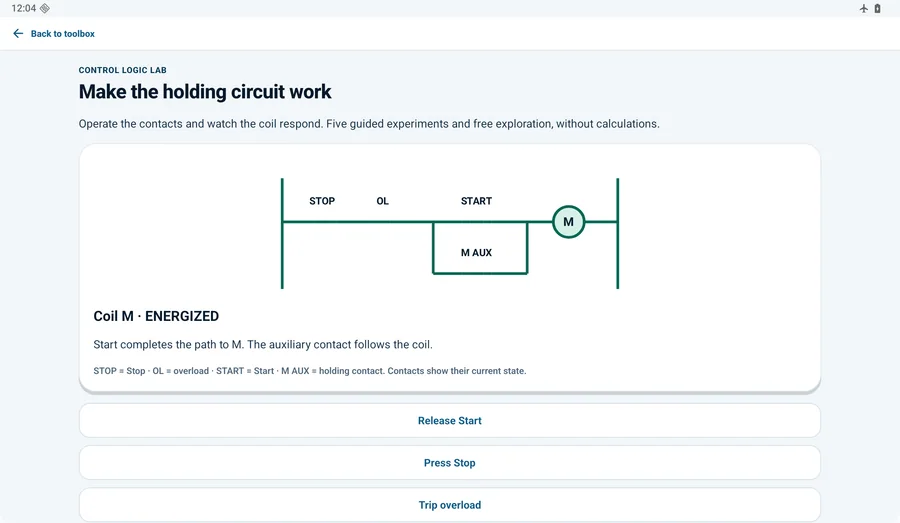Click the Coil M · ENERGIZED status text

click(156, 316)
